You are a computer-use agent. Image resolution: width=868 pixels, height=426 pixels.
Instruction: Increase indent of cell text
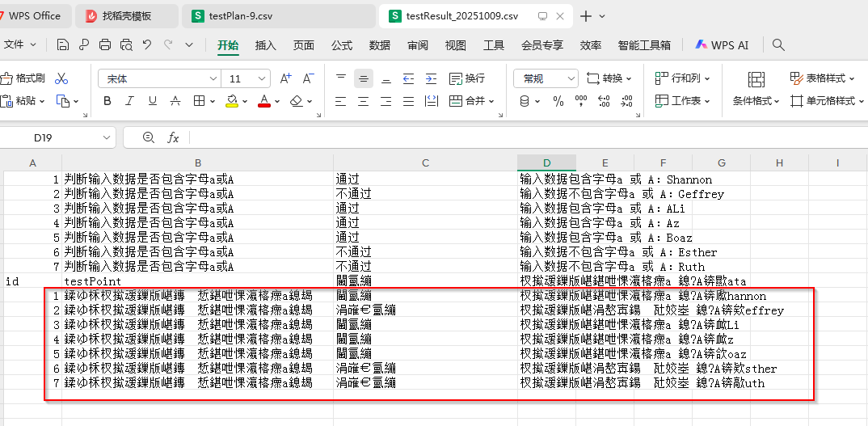coord(432,78)
